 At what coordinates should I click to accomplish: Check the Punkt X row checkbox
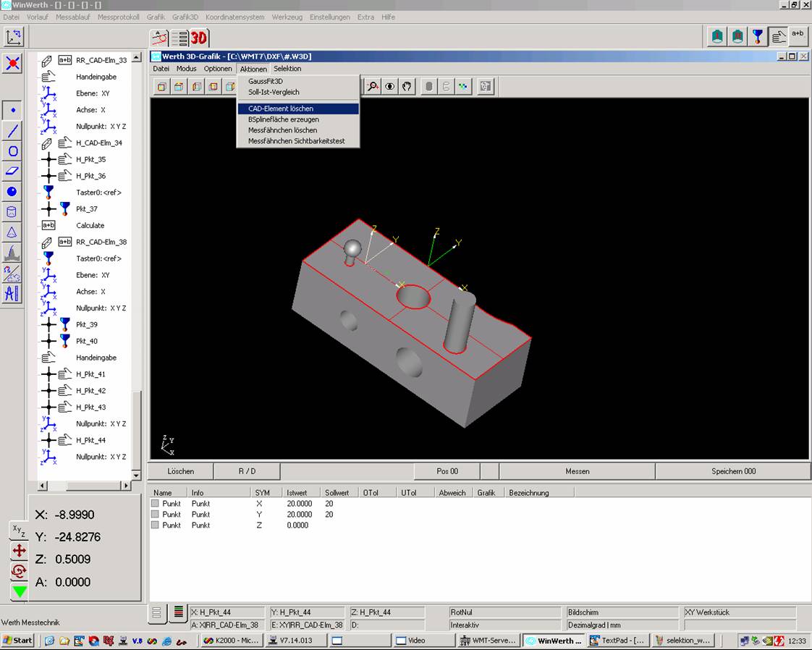point(154,503)
